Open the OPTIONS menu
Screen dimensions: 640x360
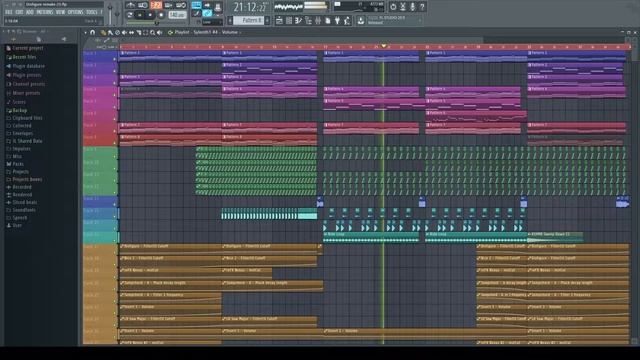[75, 12]
